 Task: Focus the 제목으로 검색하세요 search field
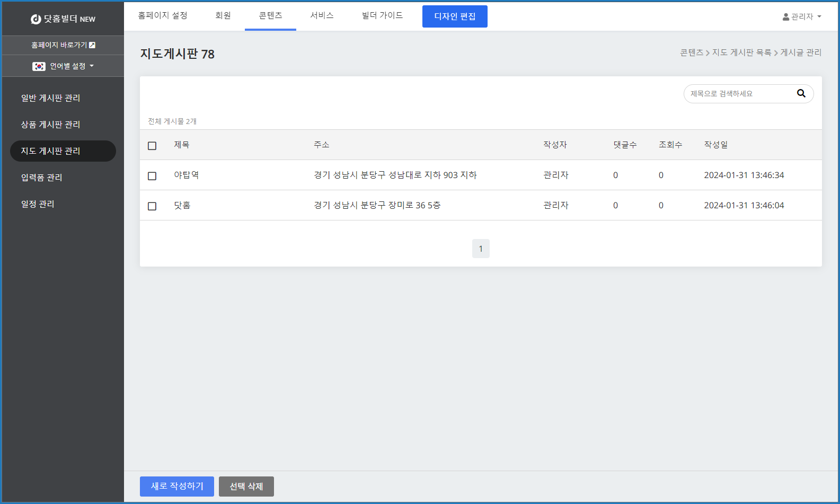coord(739,94)
